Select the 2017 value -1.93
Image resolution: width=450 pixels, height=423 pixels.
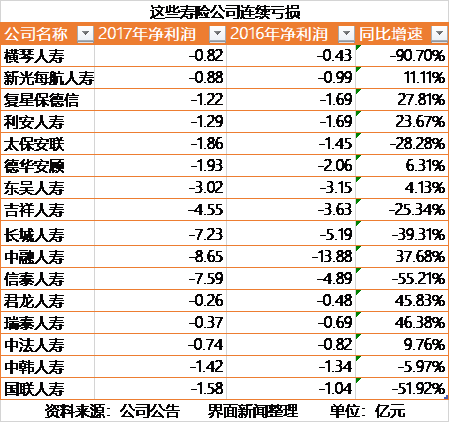(207, 165)
